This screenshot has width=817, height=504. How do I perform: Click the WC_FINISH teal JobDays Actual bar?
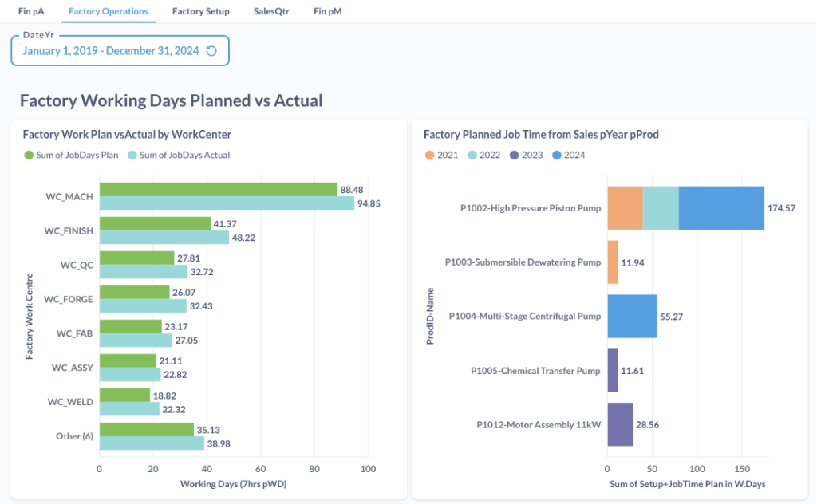[164, 238]
